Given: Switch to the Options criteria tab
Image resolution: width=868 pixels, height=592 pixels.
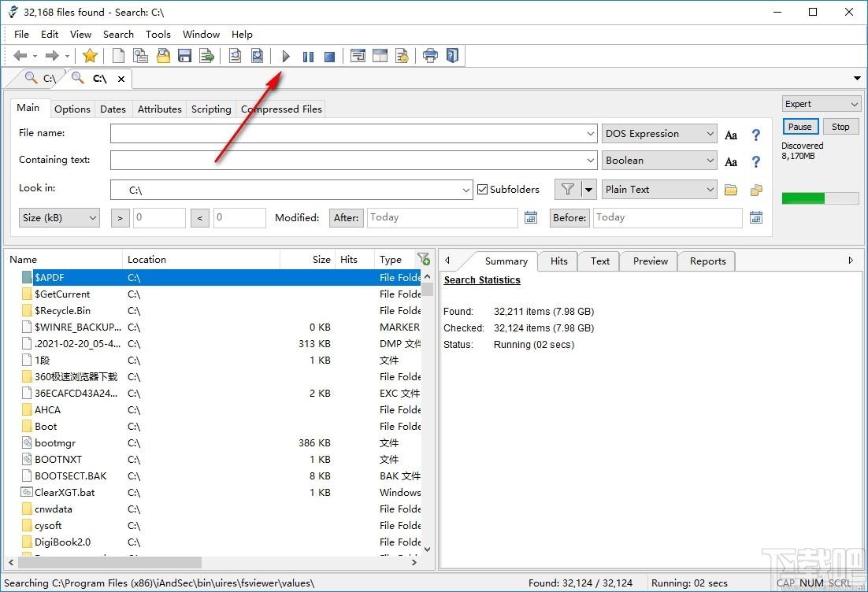Looking at the screenshot, I should point(72,109).
